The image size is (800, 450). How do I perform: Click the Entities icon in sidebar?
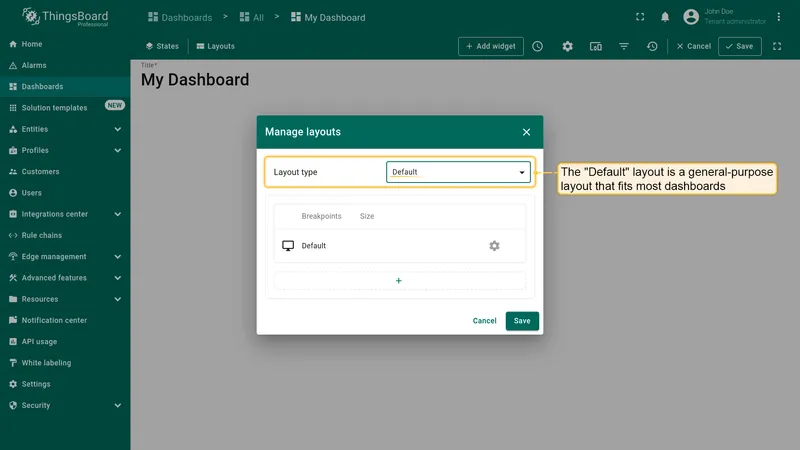(x=13, y=129)
